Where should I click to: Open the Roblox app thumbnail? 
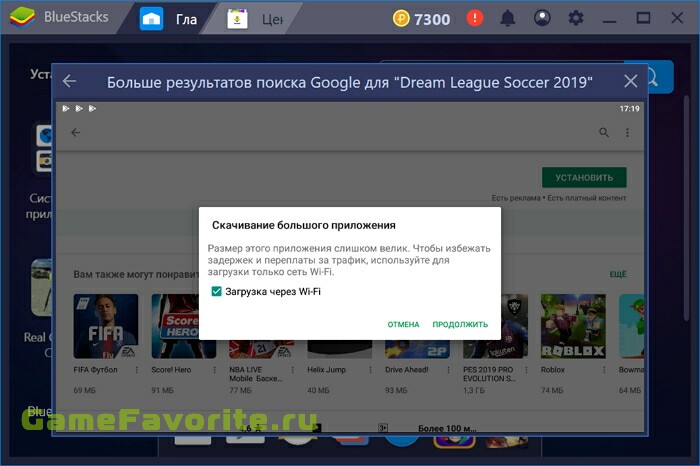tap(573, 326)
